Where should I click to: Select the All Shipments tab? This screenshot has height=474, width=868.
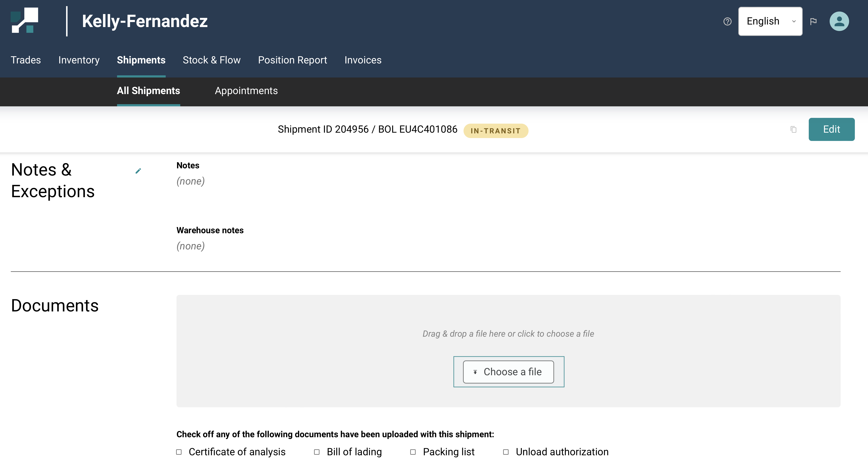point(148,91)
